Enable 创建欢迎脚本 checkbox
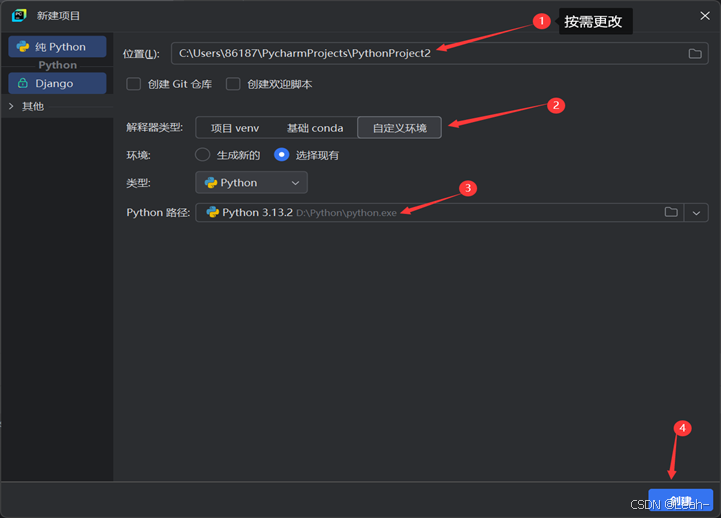 (233, 84)
